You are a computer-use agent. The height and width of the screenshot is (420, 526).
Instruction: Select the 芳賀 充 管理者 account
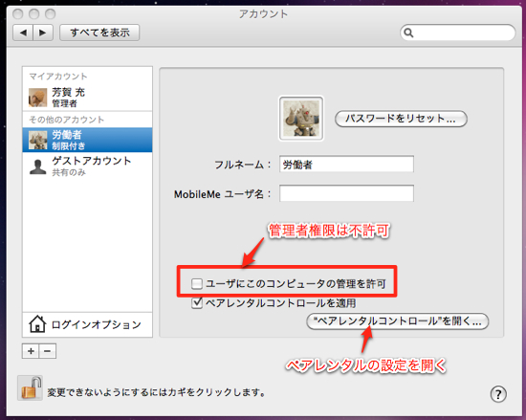87,97
